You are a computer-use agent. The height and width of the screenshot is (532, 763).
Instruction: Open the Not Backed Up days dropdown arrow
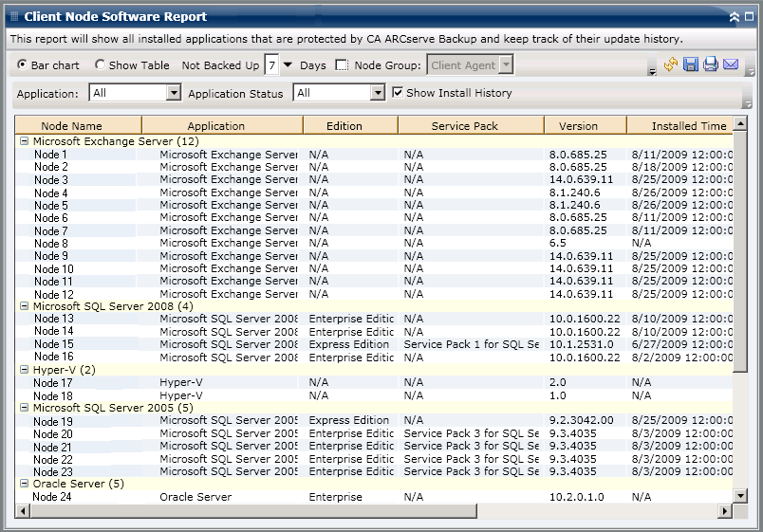(x=288, y=65)
